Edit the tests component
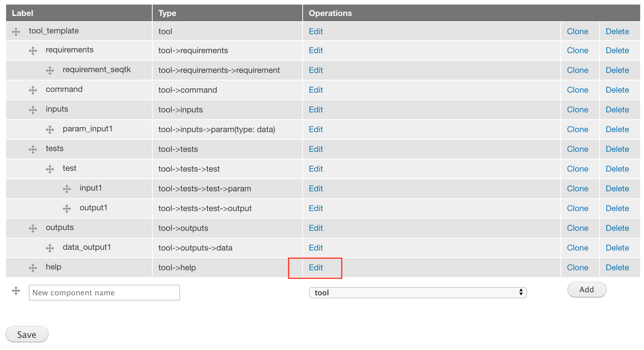Viewport: 644px width, 350px height. [316, 149]
